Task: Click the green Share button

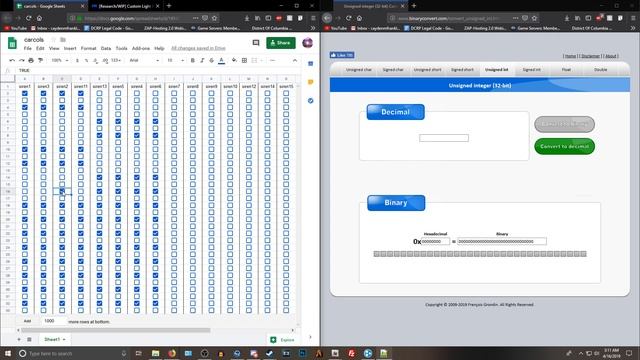Action: [x=281, y=43]
